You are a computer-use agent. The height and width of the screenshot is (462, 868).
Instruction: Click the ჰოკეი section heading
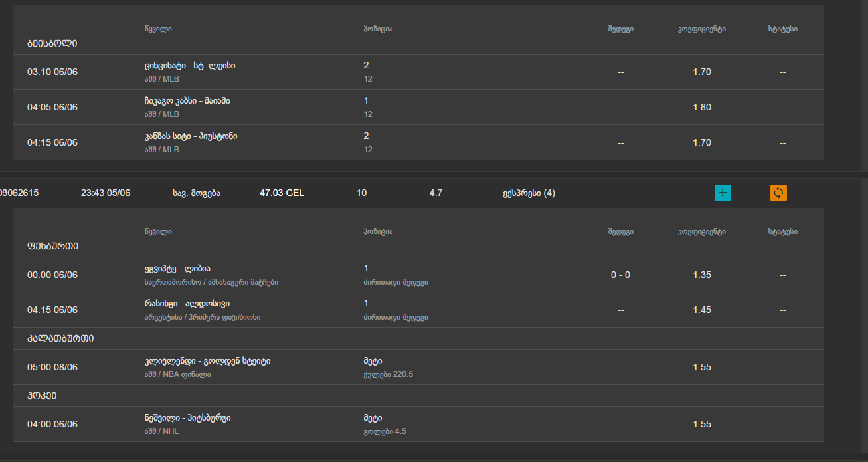[x=42, y=396]
